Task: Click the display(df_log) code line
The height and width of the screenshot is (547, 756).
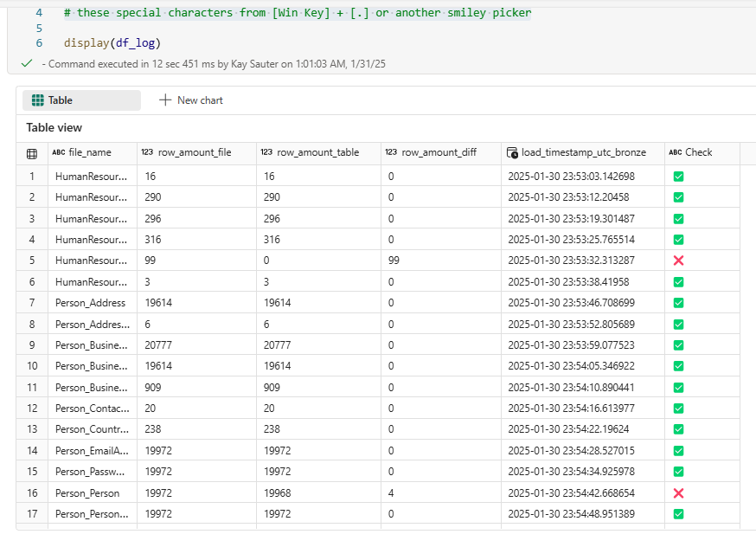Action: point(112,42)
